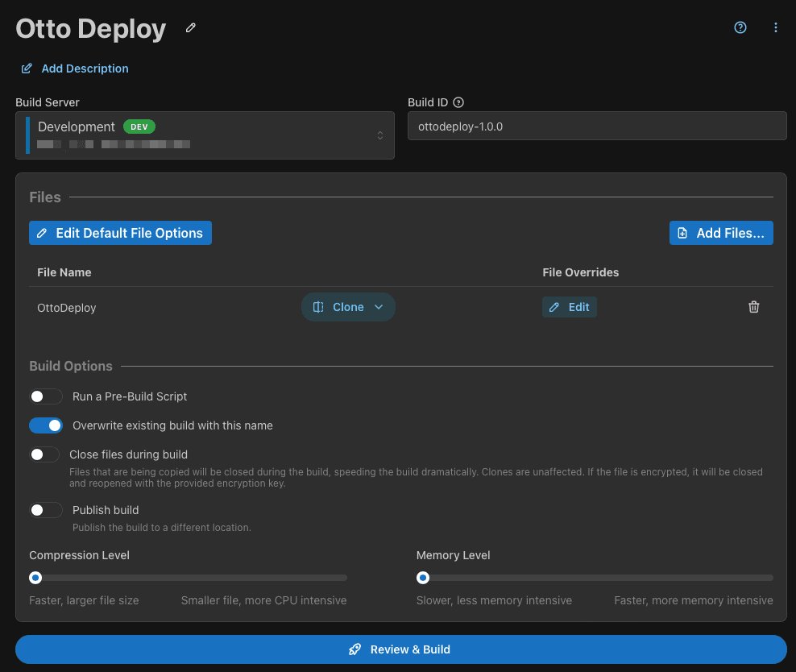Open the Build Server Development dropdown

click(x=205, y=135)
